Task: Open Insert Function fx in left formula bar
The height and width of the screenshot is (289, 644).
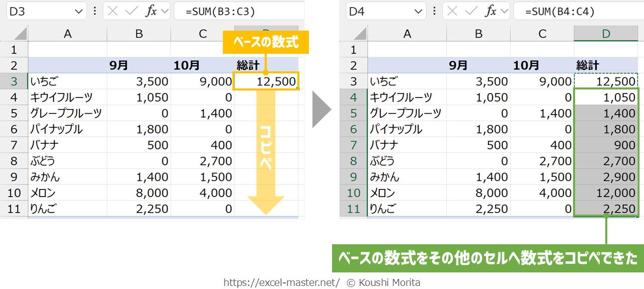Action: click(150, 12)
